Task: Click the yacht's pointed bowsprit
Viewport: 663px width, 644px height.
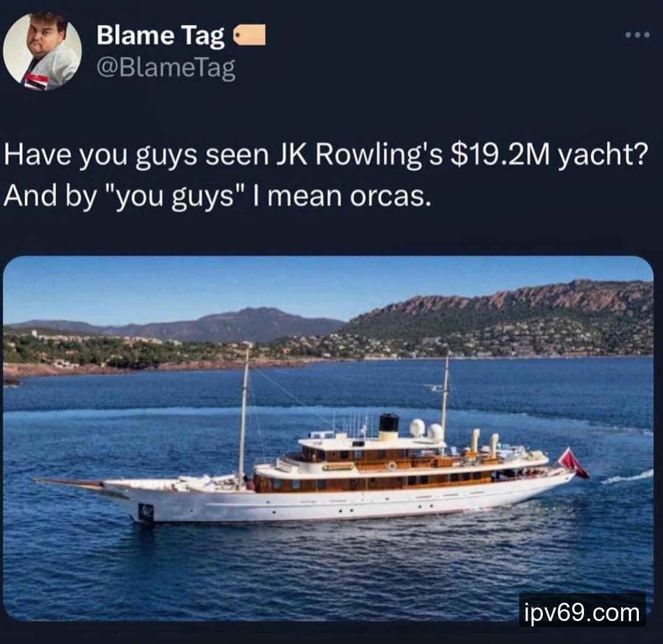Action: coord(70,483)
